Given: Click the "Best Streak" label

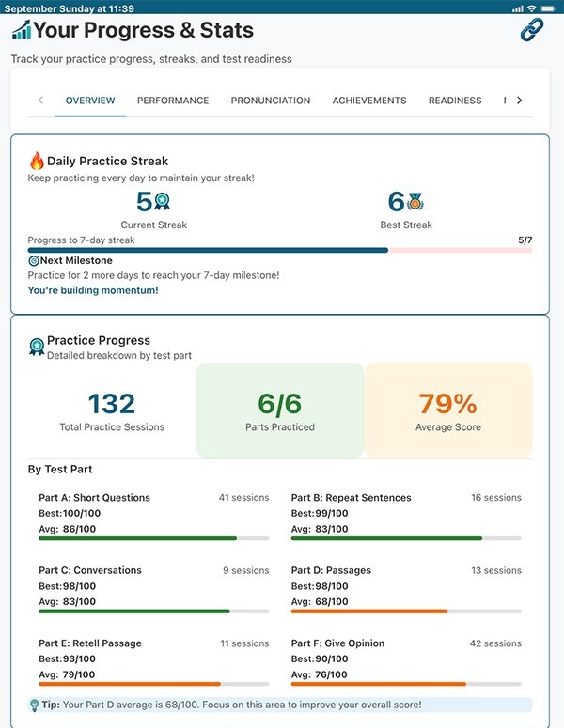Looking at the screenshot, I should point(406,225).
